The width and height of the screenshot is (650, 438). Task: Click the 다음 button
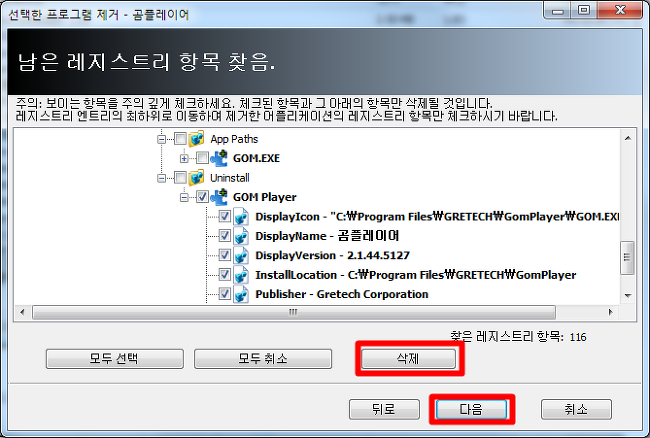tap(471, 409)
